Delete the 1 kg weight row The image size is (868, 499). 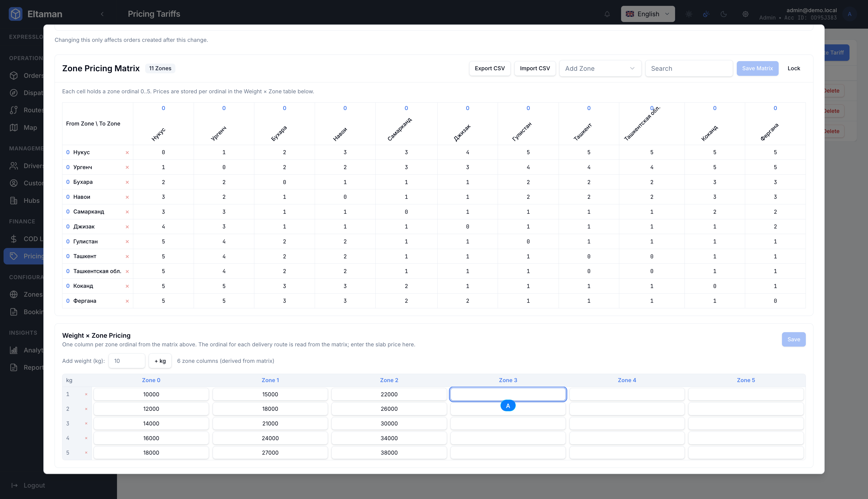[86, 395]
